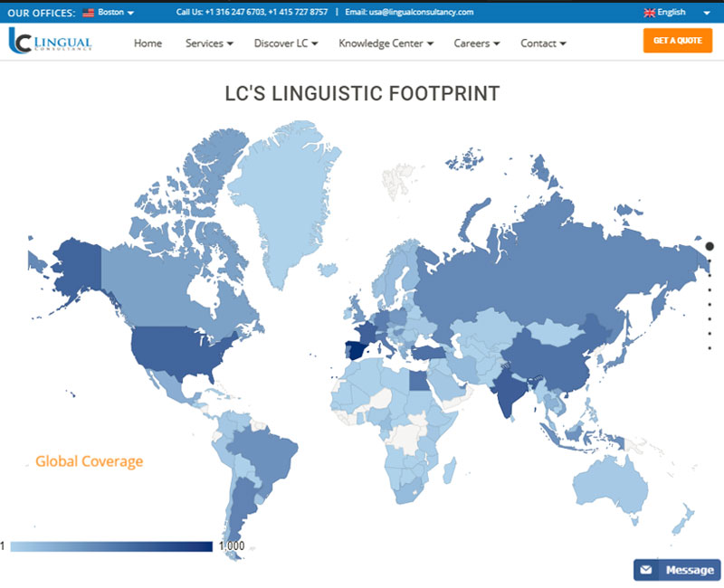Click the US flag beside Boston

pyautogui.click(x=86, y=12)
